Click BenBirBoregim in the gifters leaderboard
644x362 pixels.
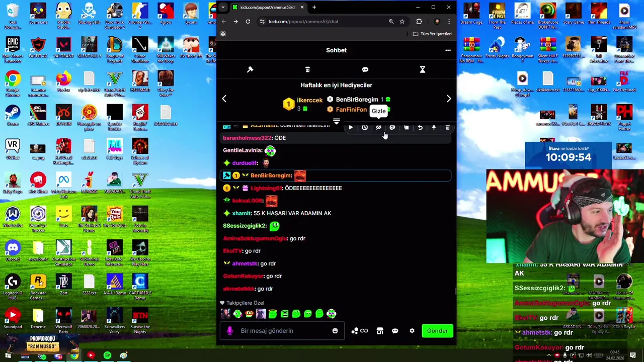(x=357, y=100)
